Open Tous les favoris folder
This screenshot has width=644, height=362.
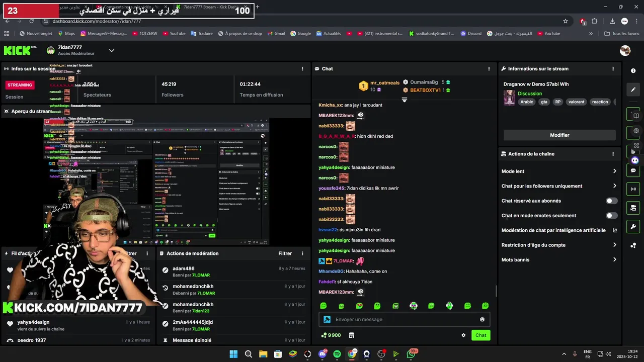point(622,34)
